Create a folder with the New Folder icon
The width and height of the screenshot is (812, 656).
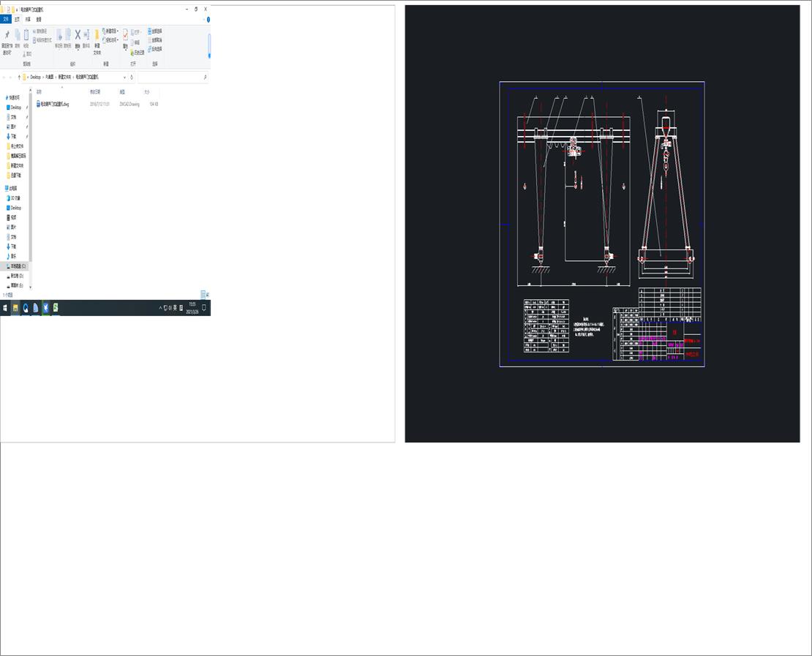click(97, 36)
